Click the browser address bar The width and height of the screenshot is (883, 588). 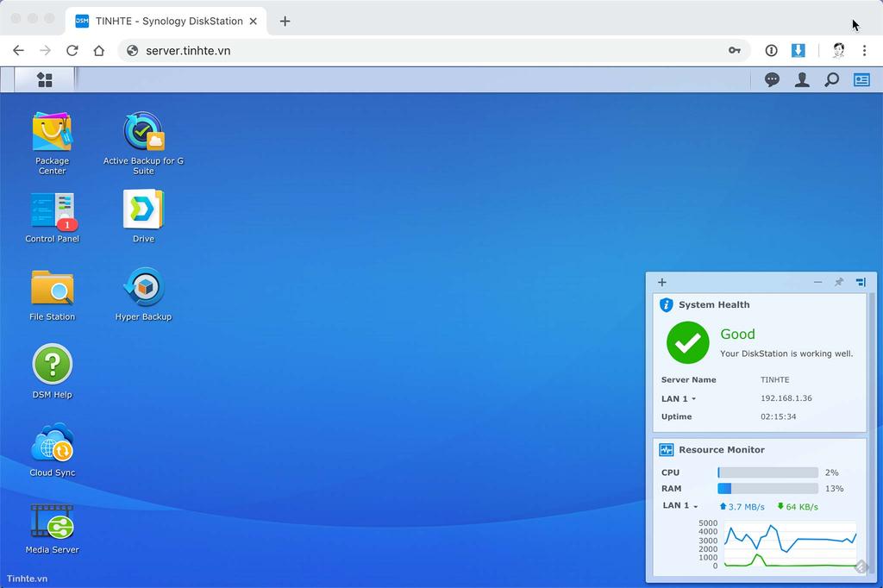pos(435,51)
